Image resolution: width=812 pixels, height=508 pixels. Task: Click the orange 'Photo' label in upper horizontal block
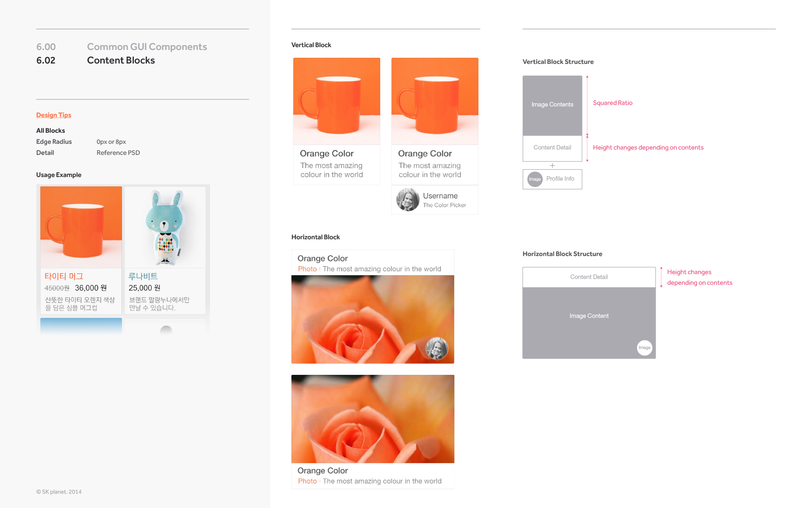307,269
